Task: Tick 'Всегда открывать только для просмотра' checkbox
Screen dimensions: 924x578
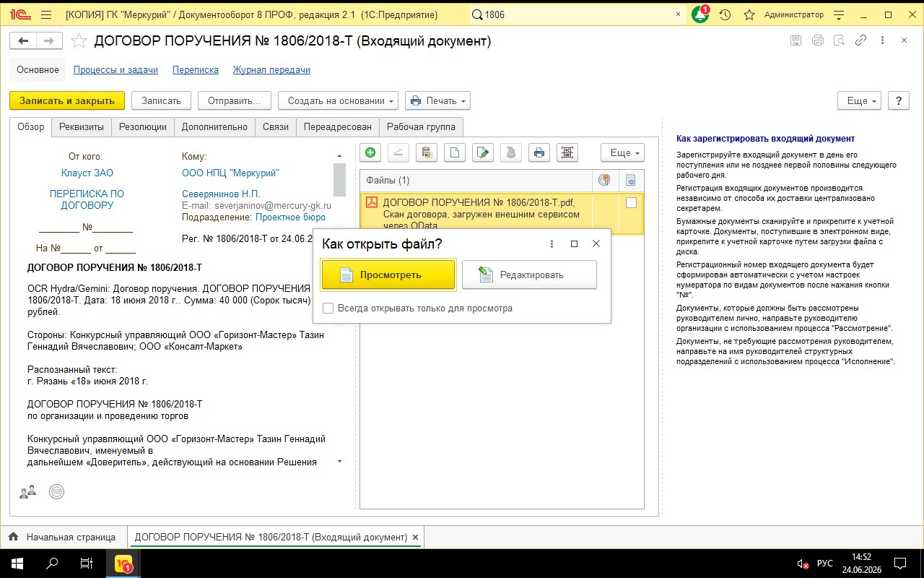Action: (x=328, y=309)
